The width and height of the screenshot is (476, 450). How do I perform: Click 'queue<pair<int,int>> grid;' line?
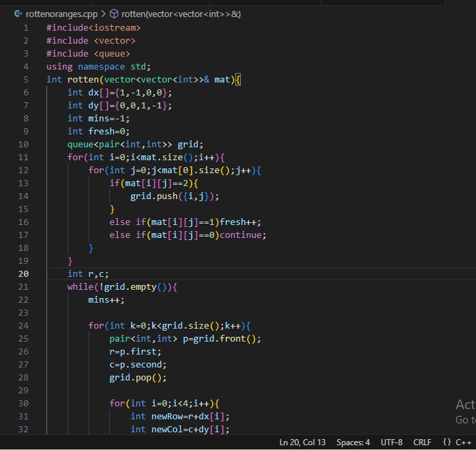click(135, 144)
